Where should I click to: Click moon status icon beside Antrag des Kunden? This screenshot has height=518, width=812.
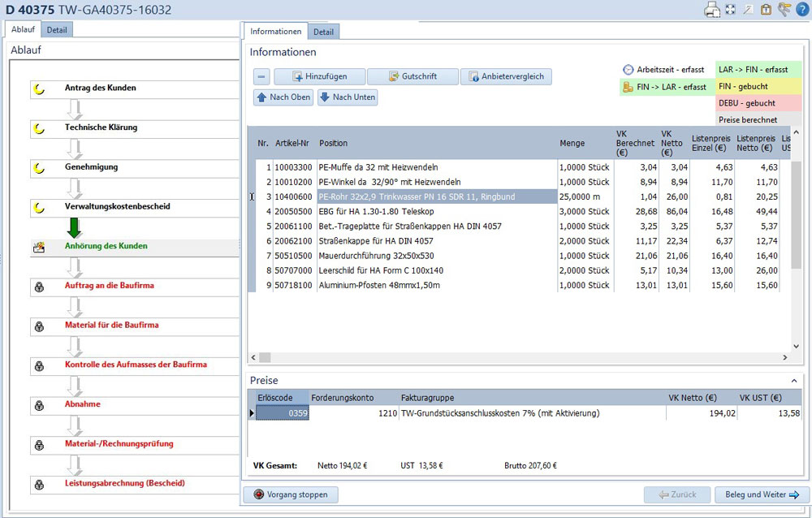coord(39,88)
